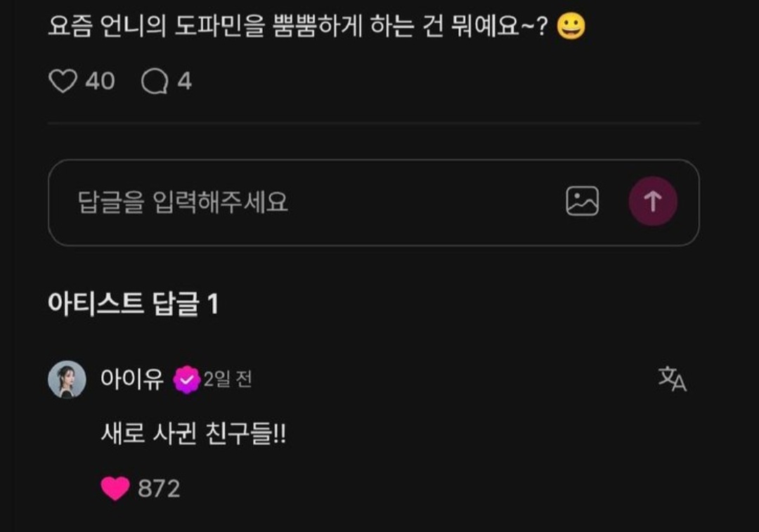Like the post with the outline heart
Image resolution: width=759 pixels, height=532 pixels.
tap(63, 81)
